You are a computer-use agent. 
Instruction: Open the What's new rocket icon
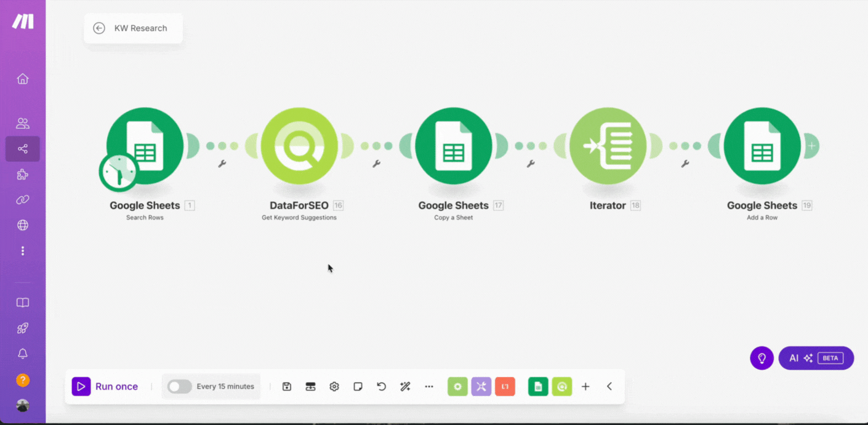point(23,328)
